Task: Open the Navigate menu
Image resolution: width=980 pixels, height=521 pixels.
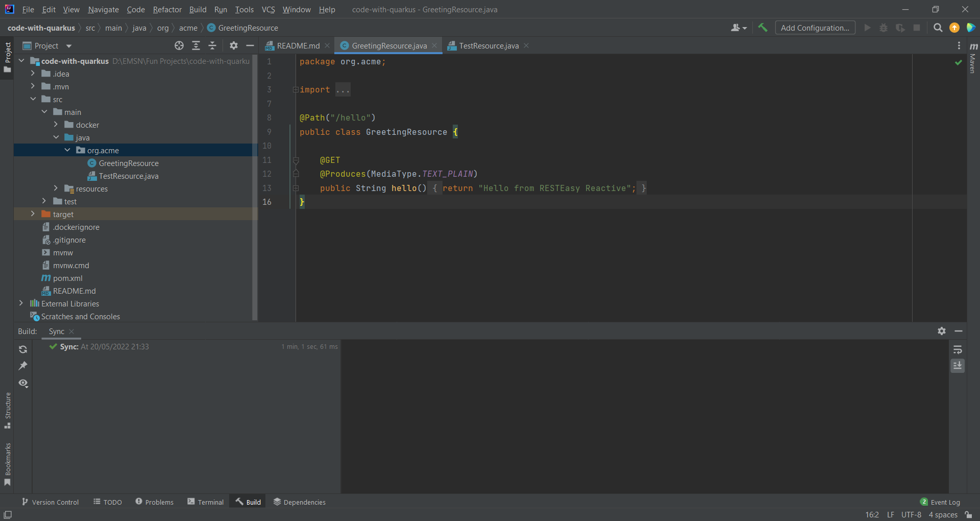Action: (103, 9)
